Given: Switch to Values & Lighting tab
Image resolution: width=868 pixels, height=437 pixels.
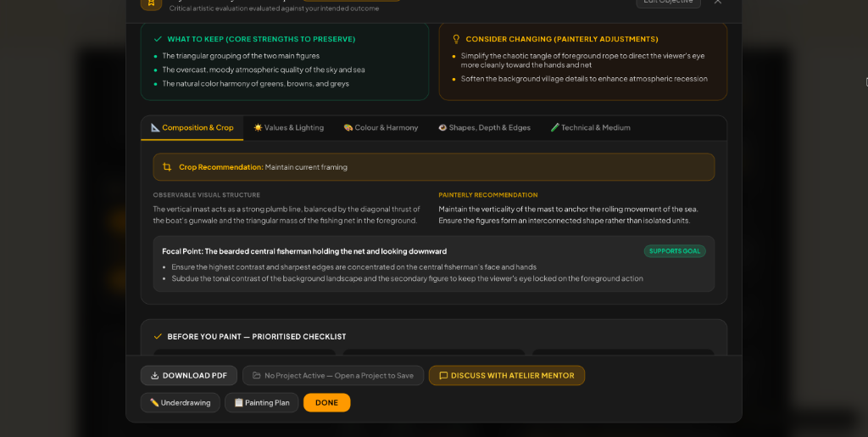Looking at the screenshot, I should 288,128.
